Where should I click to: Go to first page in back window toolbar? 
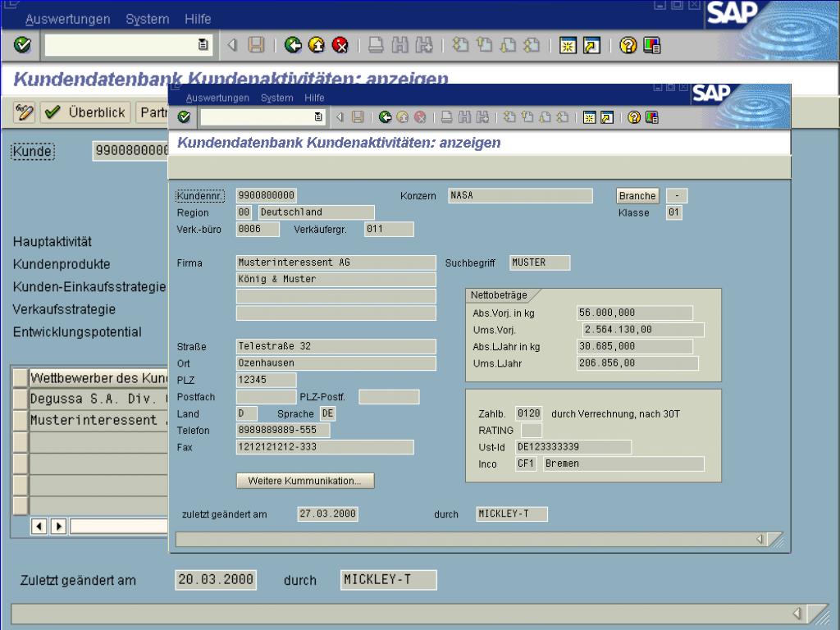(x=460, y=45)
